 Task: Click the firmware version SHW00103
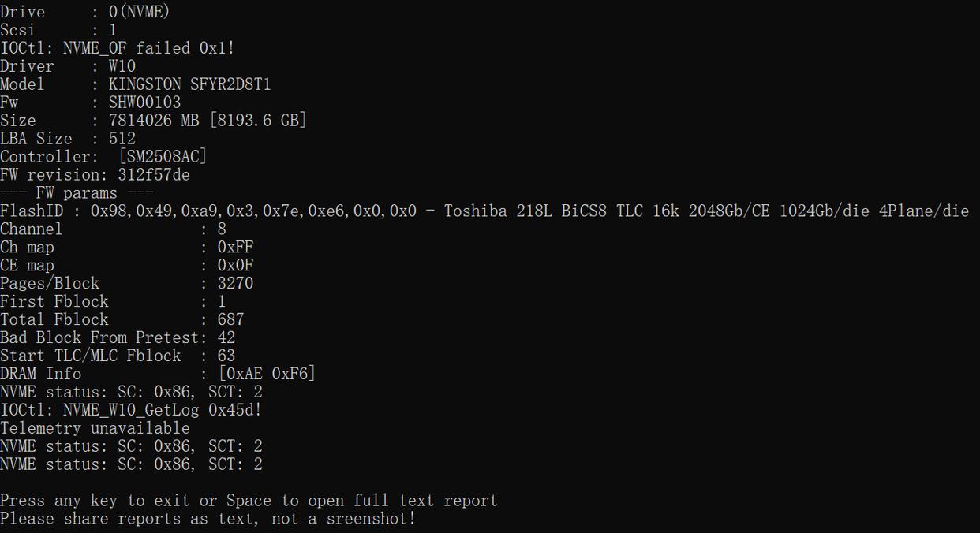coord(144,102)
